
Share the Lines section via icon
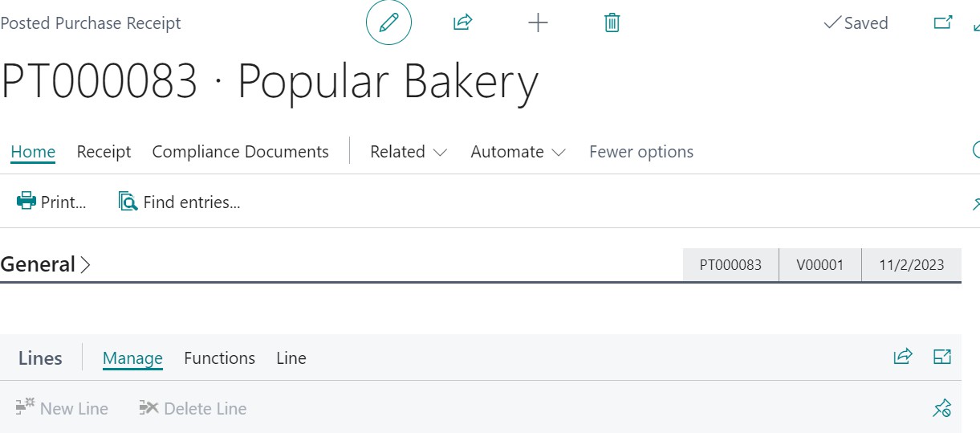[x=903, y=357]
